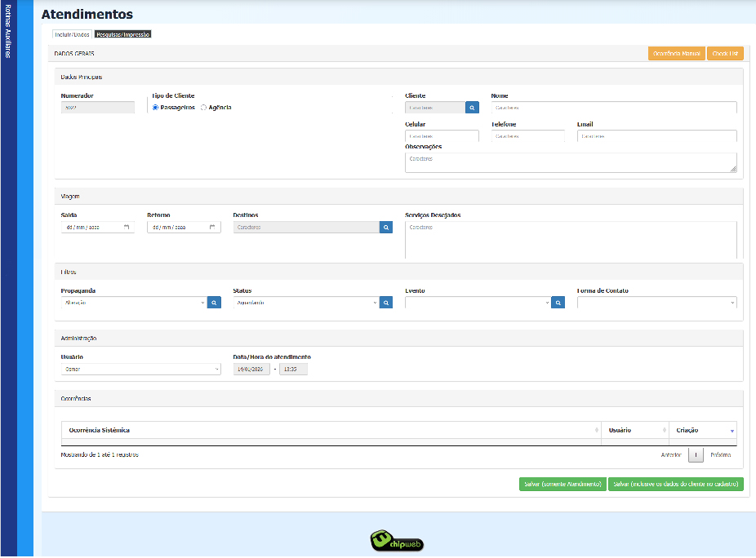Click the Evento lookup search icon
Screen dimensions: 756x558
click(558, 303)
